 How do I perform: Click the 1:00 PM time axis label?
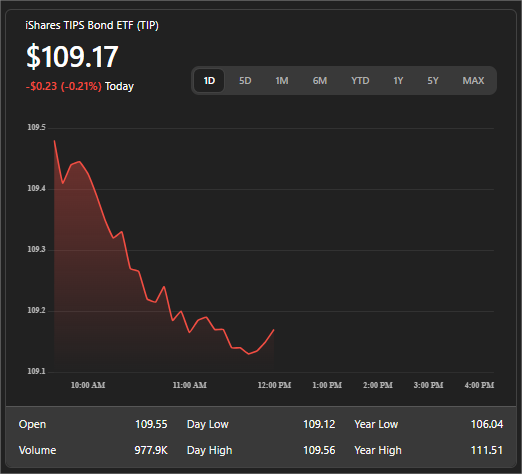pyautogui.click(x=327, y=385)
